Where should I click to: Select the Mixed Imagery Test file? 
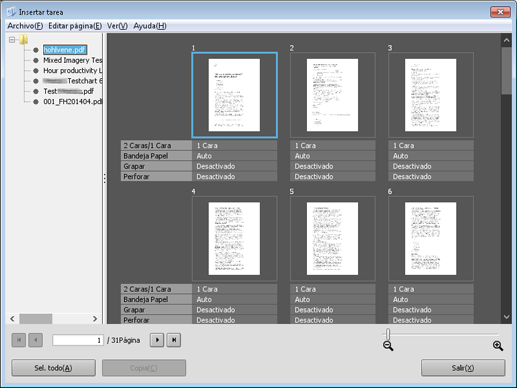coord(73,60)
